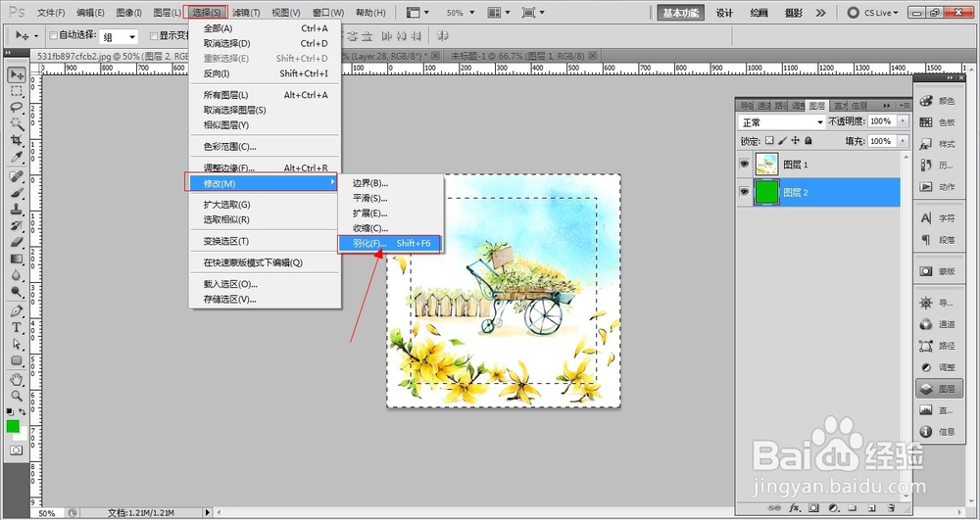Open the layers panel options menu
980x520 pixels.
904,106
